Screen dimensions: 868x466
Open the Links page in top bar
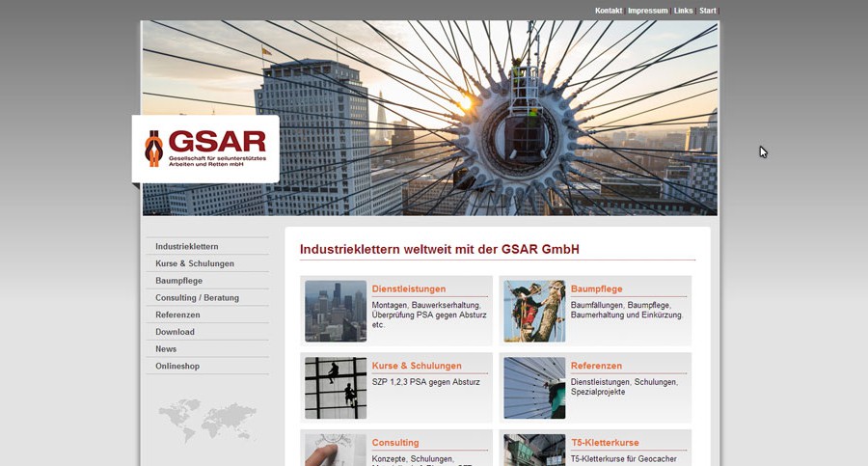click(683, 11)
